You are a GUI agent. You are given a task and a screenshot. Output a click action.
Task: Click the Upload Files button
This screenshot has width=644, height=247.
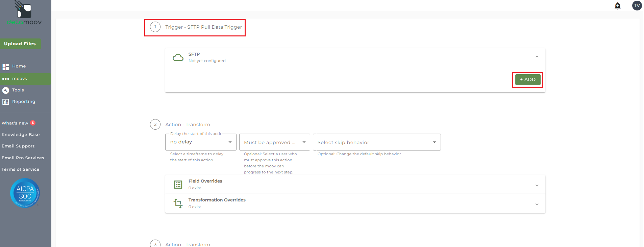point(20,44)
